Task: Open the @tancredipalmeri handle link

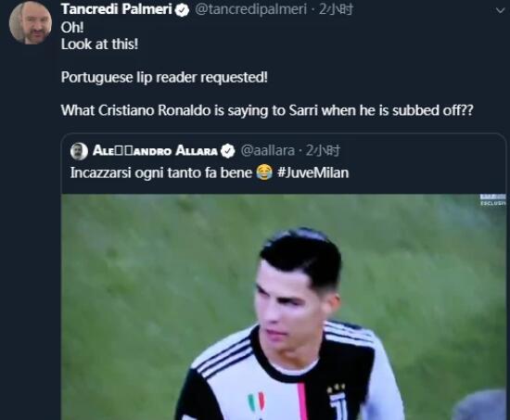Action: (x=250, y=9)
